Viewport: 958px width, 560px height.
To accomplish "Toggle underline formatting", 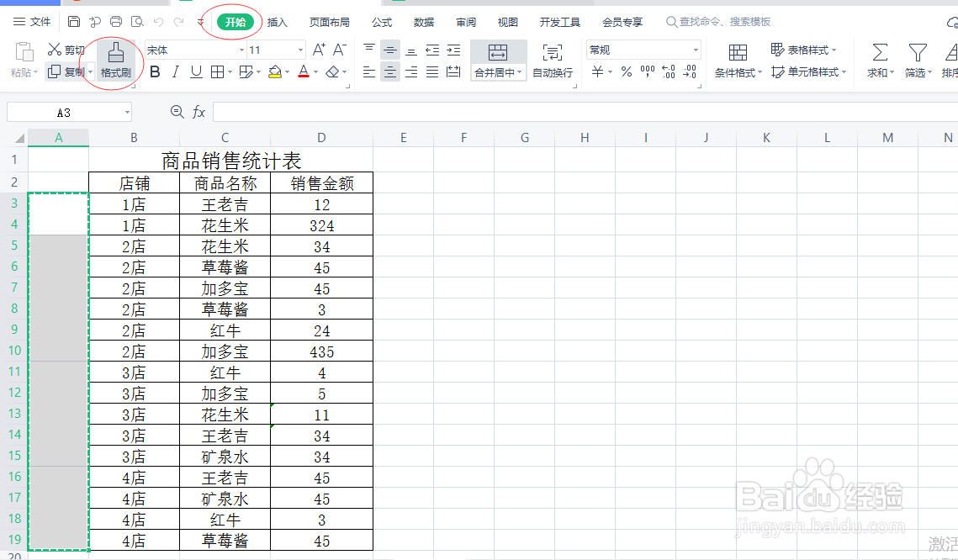I will click(196, 72).
